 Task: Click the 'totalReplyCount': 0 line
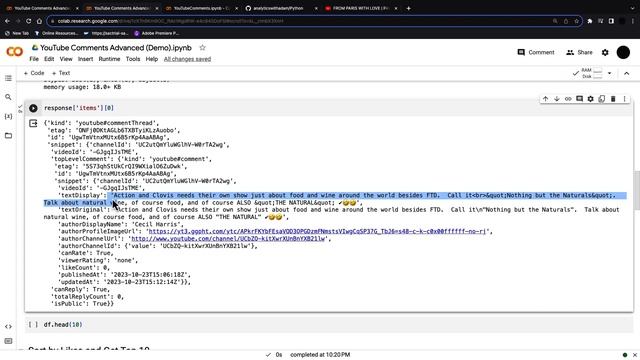tap(87, 297)
